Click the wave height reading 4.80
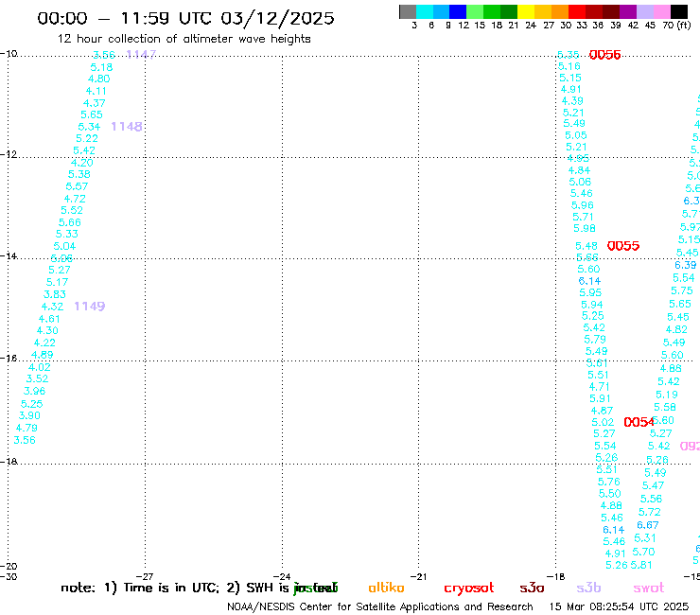 click(x=98, y=79)
